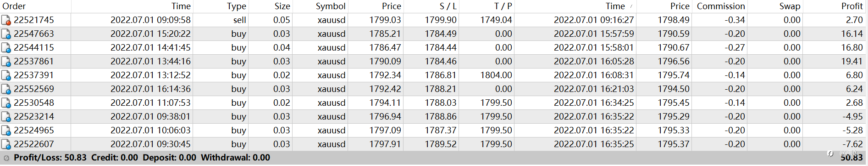This screenshot has width=868, height=166.
Task: Sort by the Order column header
Action: 35,6
